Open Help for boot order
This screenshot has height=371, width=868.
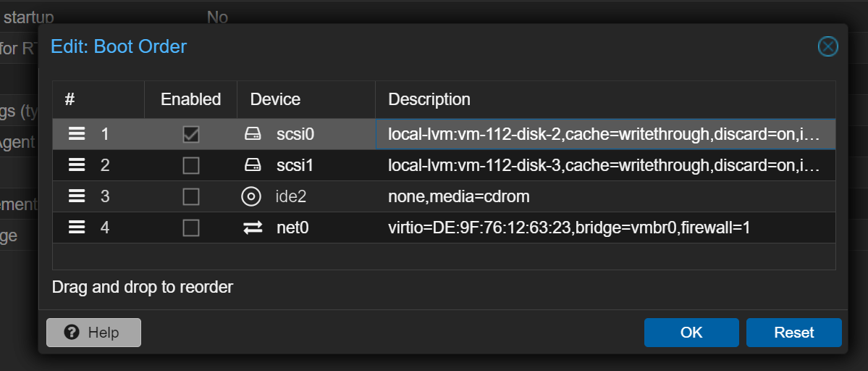[x=93, y=333]
